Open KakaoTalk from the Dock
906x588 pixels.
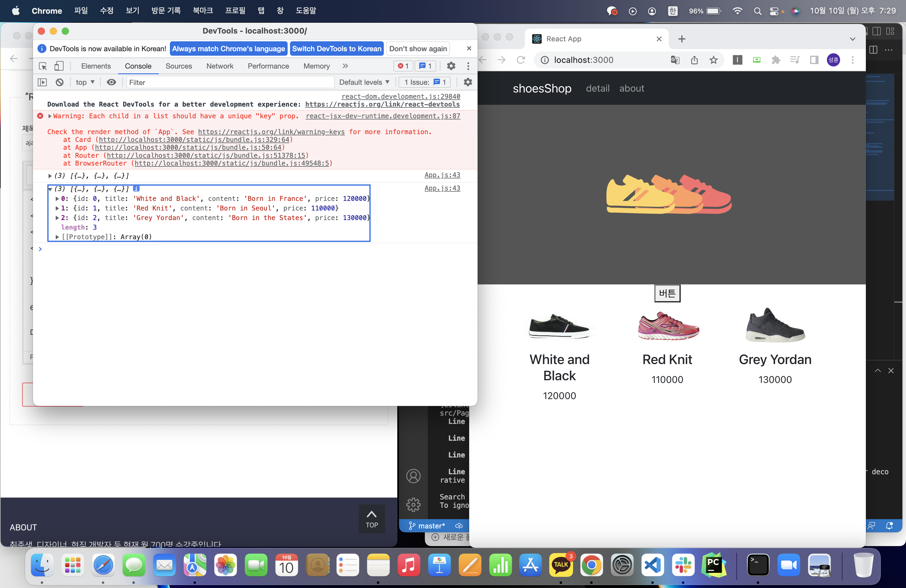(561, 565)
